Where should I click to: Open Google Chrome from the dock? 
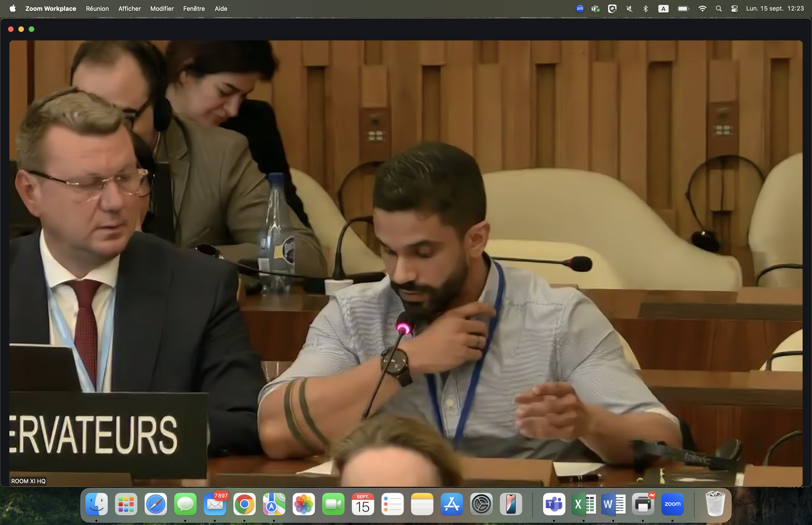[x=244, y=504]
